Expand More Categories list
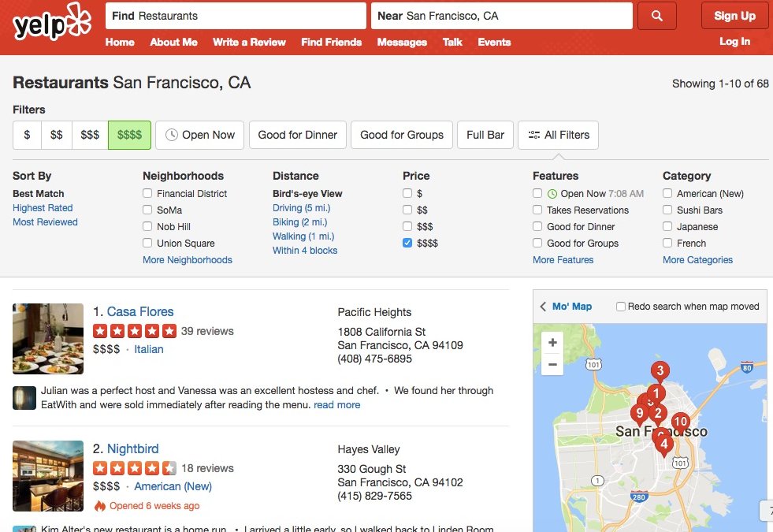This screenshot has height=532, width=773. 697,260
